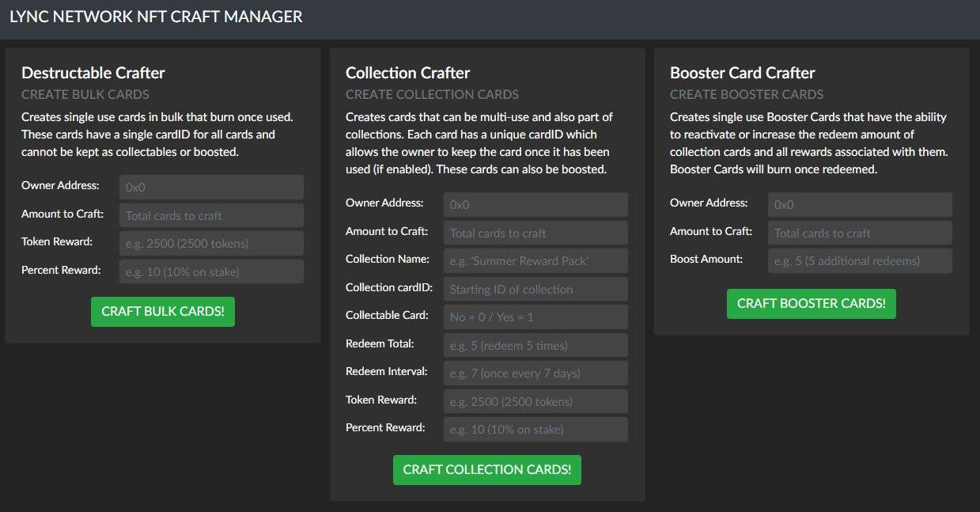Select Collection Crafter Amount to Craft input
980x512 pixels.
click(535, 233)
